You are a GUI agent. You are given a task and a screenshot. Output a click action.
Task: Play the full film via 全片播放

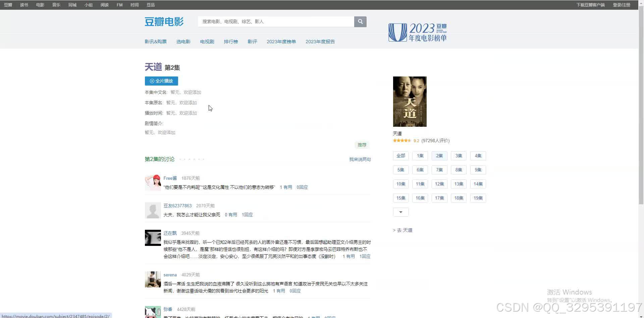coord(161,81)
